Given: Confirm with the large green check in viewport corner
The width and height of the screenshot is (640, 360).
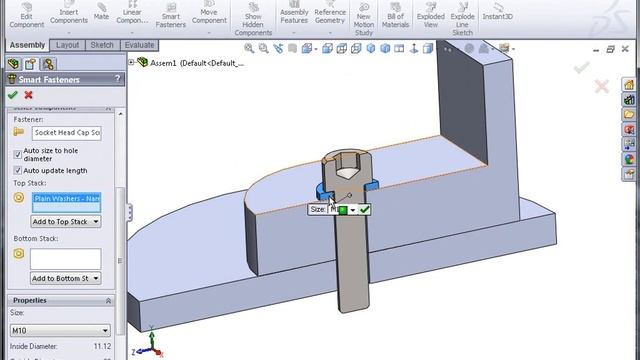Looking at the screenshot, I should pos(581,67).
